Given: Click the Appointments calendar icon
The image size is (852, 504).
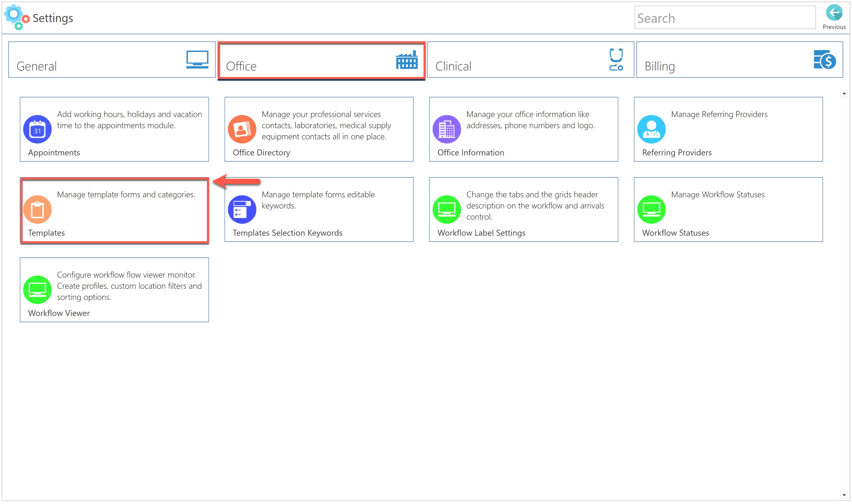Looking at the screenshot, I should (x=37, y=129).
